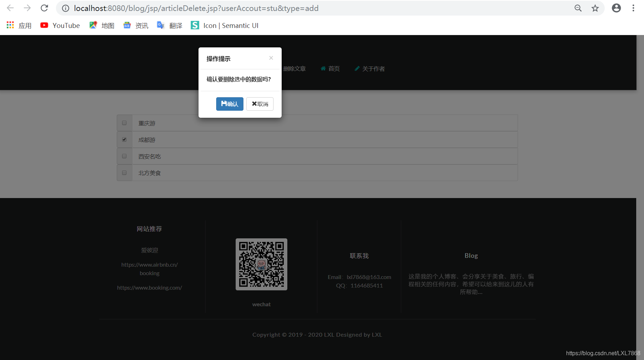This screenshot has height=360, width=644.
Task: Open the 资讯 news bookmark
Action: (x=136, y=25)
